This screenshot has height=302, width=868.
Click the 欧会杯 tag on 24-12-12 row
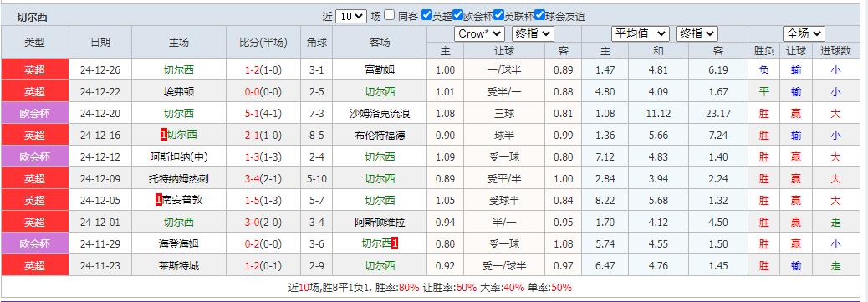pos(35,156)
